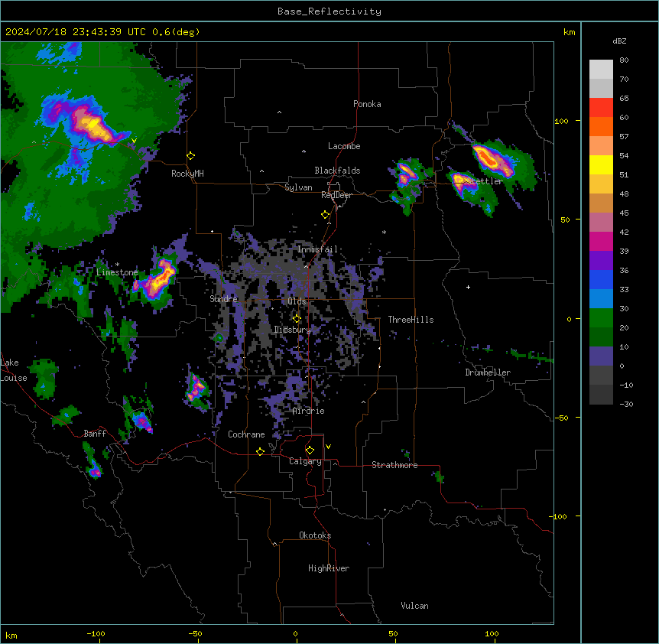Select the slate purple 0-10 dBZ legend swatch
Image resolution: width=659 pixels, height=644 pixels.
pos(601,356)
